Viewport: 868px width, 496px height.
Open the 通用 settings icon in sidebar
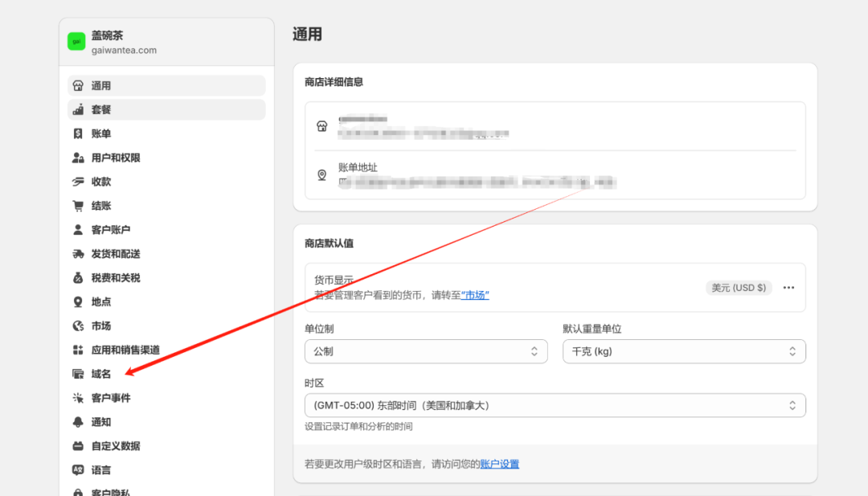coord(77,85)
